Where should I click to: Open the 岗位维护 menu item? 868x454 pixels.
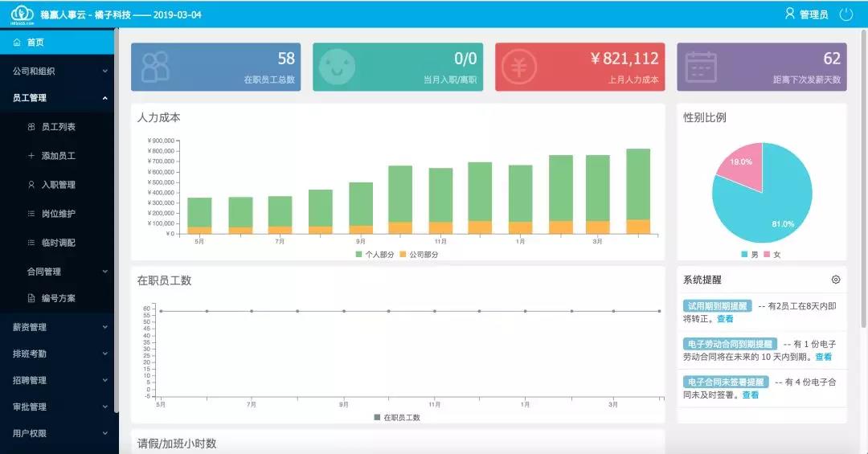point(58,214)
